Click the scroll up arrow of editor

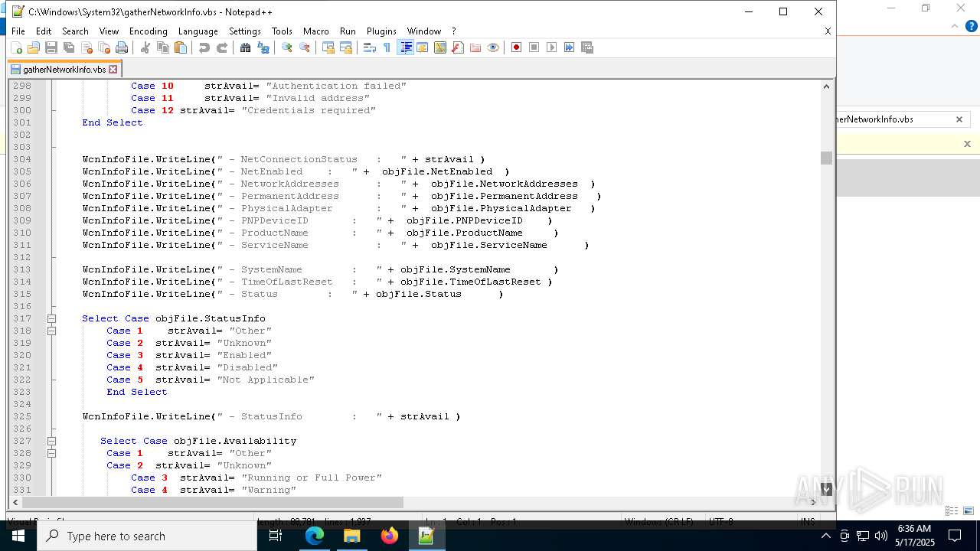pyautogui.click(x=826, y=86)
